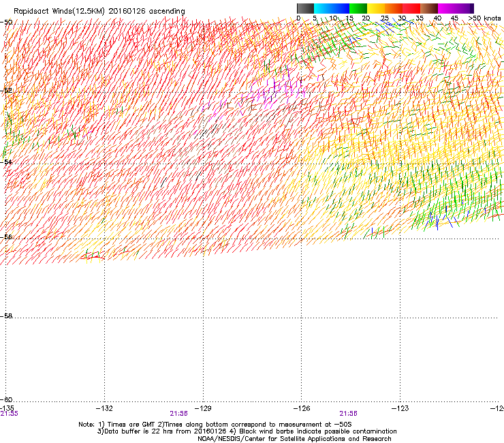
Task: Click the 'Data buffer is 22 hrs' note line
Action: point(247,431)
